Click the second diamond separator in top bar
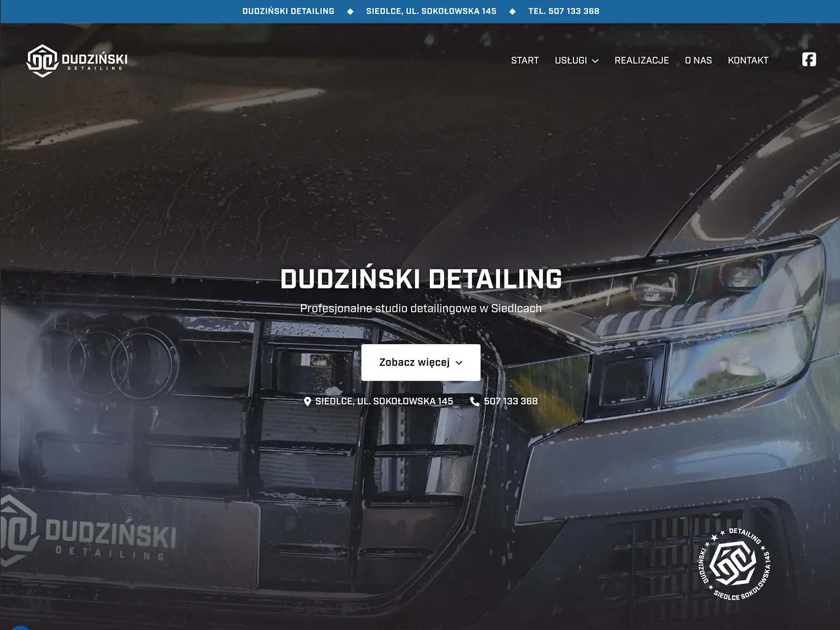 click(x=512, y=12)
